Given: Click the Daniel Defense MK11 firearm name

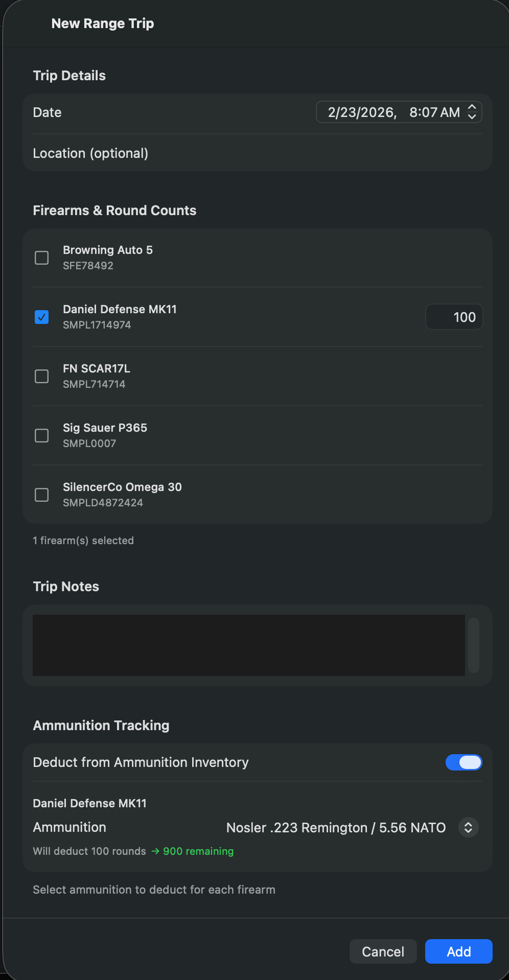Looking at the screenshot, I should pos(120,309).
